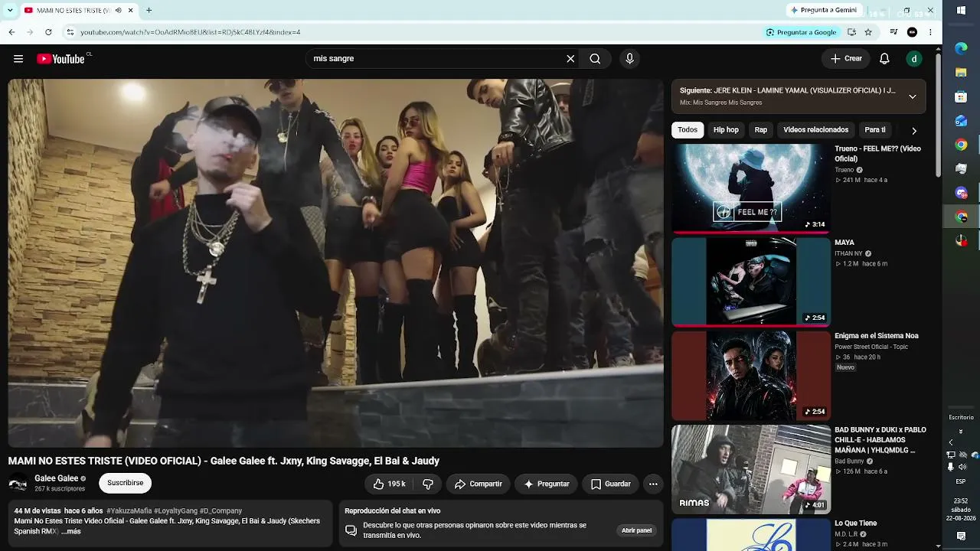Open the ESP language input indicator
This screenshot has width=980, height=551.
click(961, 482)
